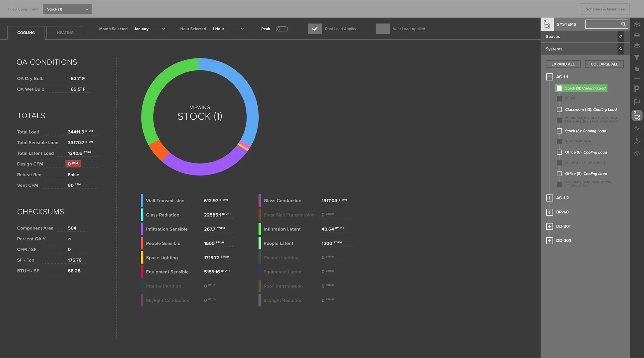Open the P sidebar icon
Viewport: 644px width, 358px height.
tap(637, 89)
